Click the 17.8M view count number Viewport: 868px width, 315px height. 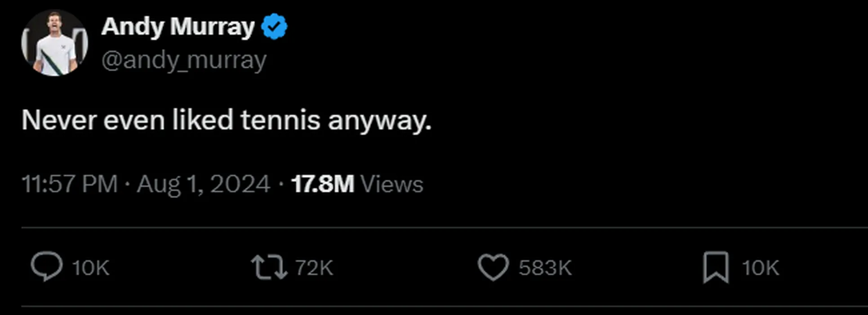pos(323,184)
